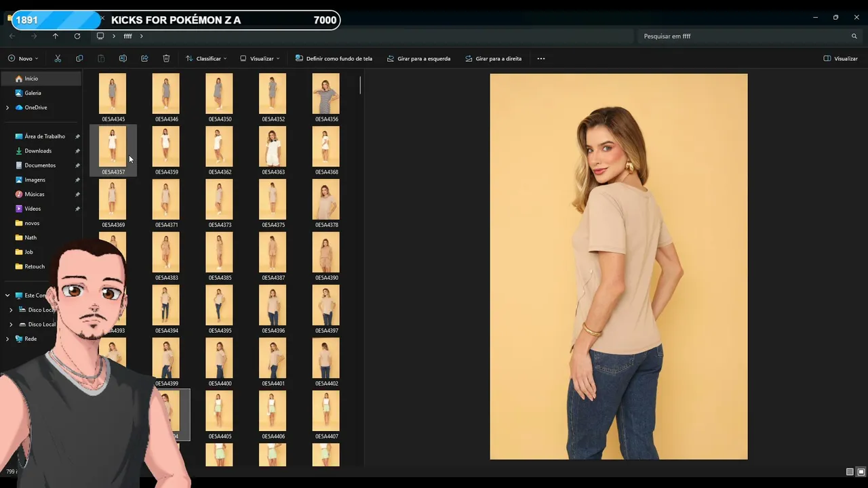
Task: Click the Rename icon in toolbar
Action: [123, 59]
